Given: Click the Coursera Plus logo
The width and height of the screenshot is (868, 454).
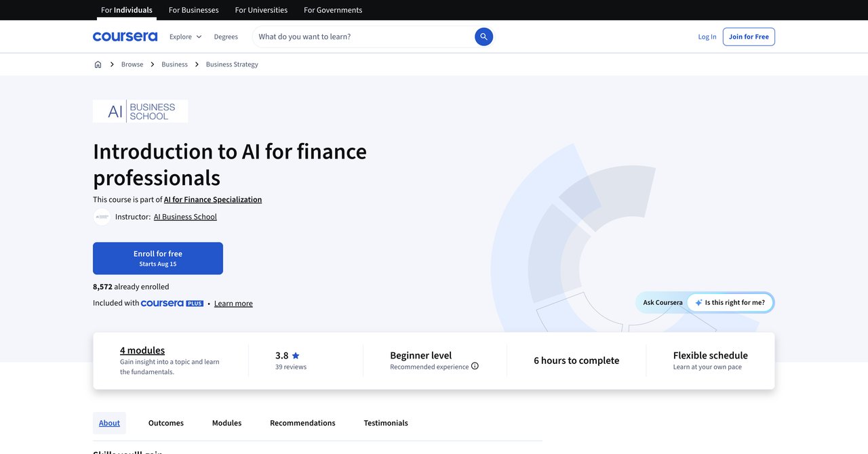Looking at the screenshot, I should (172, 304).
